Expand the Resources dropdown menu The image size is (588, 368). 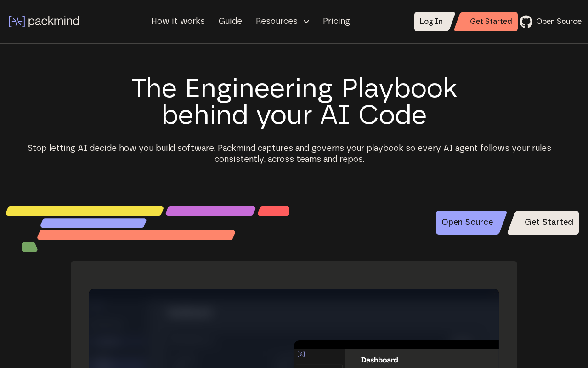click(x=283, y=22)
